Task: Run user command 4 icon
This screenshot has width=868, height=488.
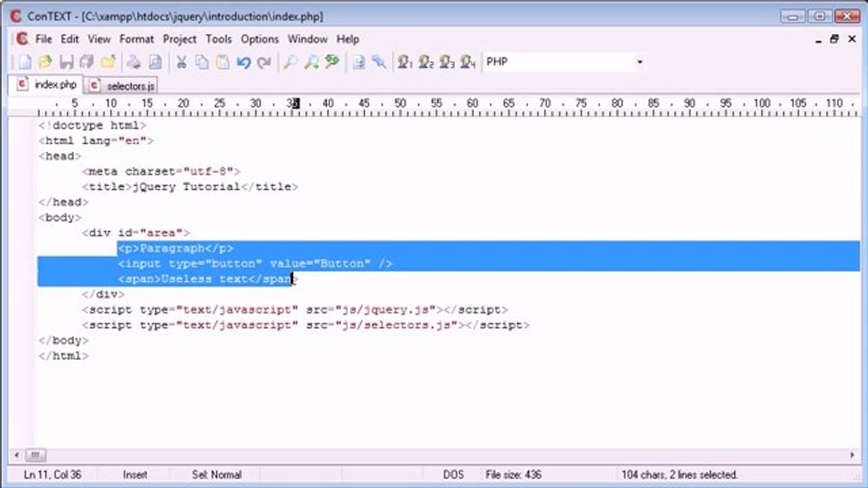Action: 468,62
